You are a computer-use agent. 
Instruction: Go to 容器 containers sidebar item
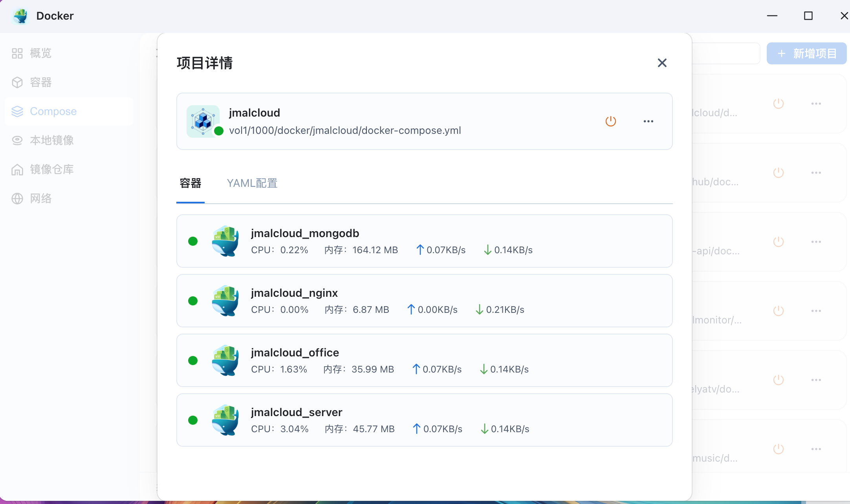click(x=40, y=82)
